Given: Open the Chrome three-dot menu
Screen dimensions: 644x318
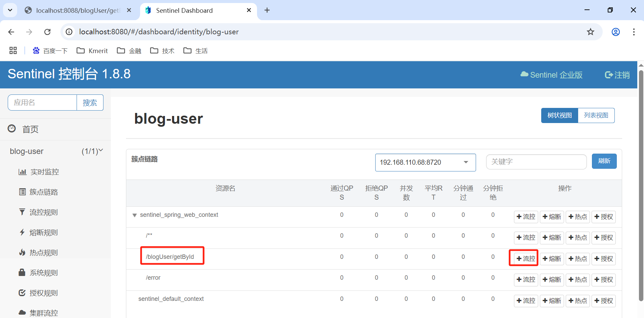Looking at the screenshot, I should [x=634, y=32].
